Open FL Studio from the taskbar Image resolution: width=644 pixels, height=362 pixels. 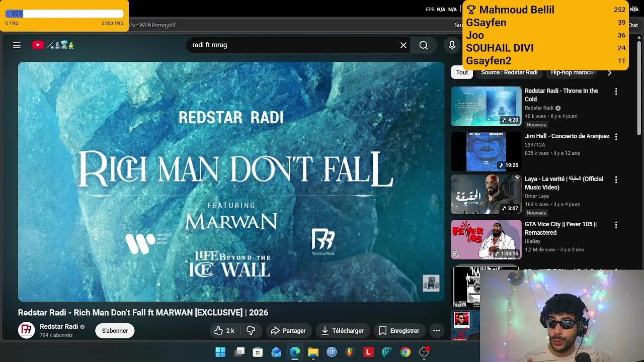[x=350, y=352]
